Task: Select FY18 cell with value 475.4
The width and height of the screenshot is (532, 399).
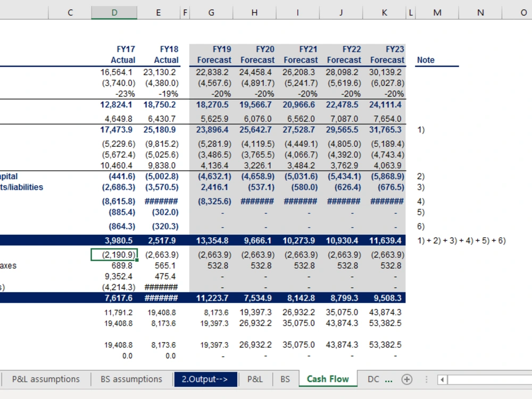Action: (x=165, y=277)
